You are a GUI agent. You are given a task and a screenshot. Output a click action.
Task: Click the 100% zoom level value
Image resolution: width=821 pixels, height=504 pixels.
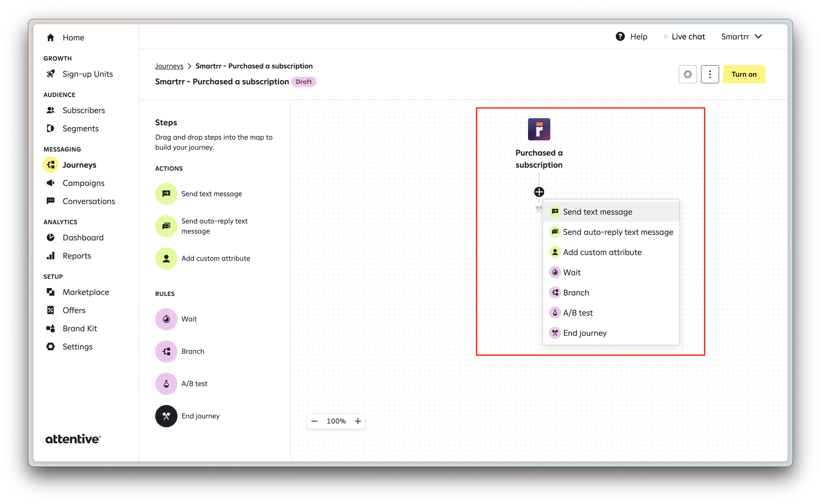[336, 421]
